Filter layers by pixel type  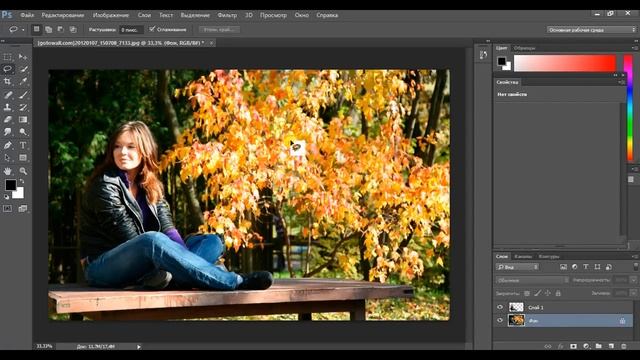[x=563, y=267]
